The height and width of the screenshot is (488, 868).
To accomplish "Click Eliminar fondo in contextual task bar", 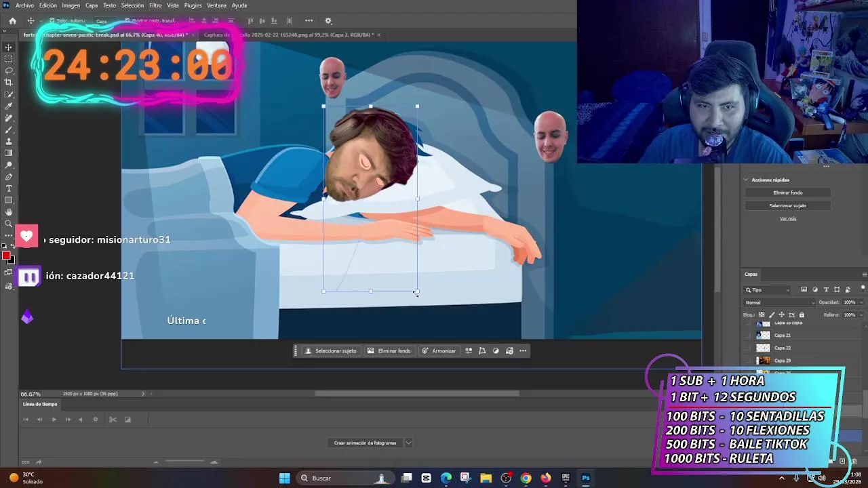I will (x=389, y=351).
